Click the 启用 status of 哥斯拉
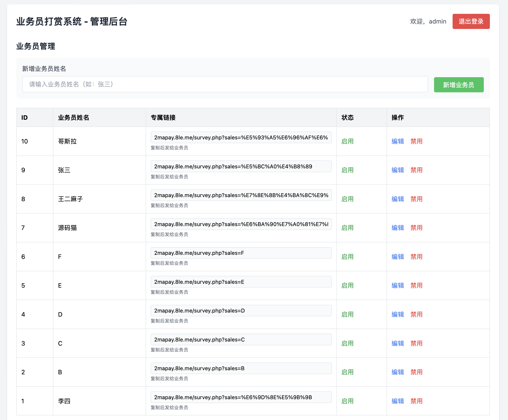 pos(347,141)
